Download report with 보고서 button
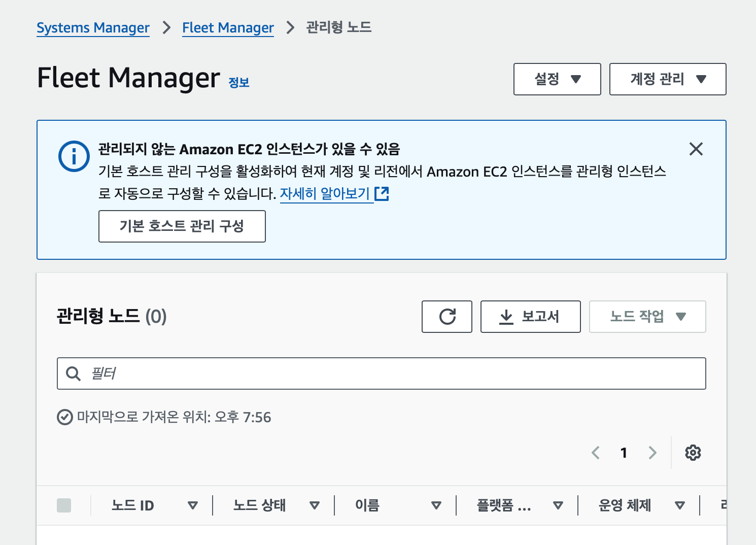Viewport: 756px width, 545px height. point(531,317)
